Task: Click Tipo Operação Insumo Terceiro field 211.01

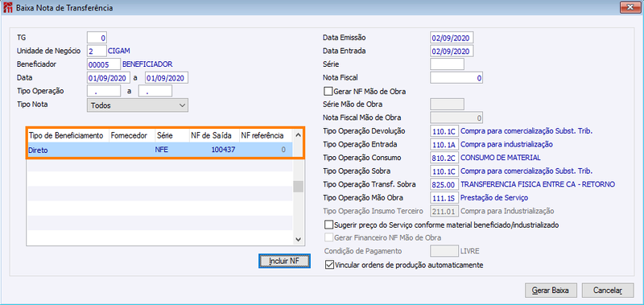Action: [x=444, y=211]
